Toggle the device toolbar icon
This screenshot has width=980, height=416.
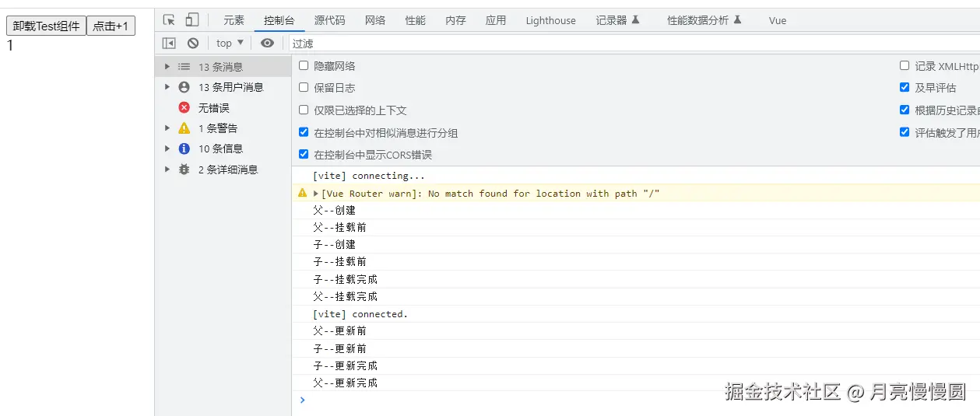[x=191, y=20]
